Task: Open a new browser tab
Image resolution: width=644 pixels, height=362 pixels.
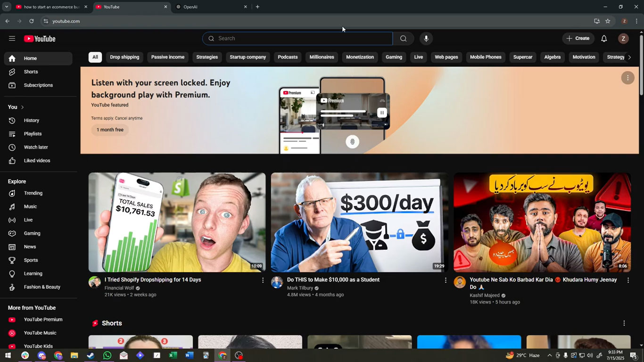Action: [257, 7]
